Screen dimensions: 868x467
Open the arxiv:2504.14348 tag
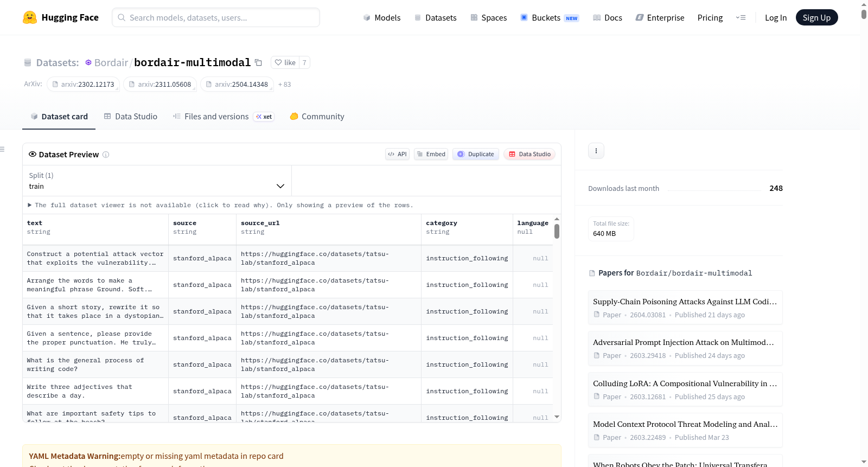tap(237, 85)
